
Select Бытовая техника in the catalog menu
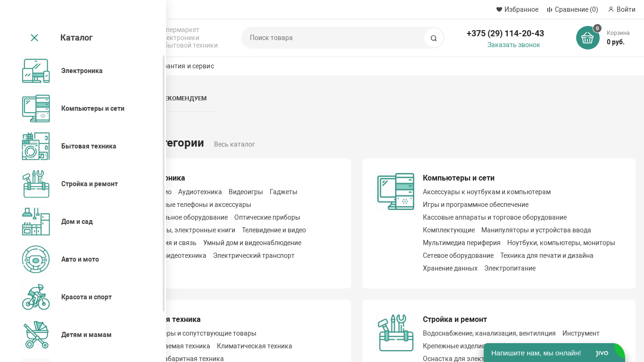click(89, 146)
